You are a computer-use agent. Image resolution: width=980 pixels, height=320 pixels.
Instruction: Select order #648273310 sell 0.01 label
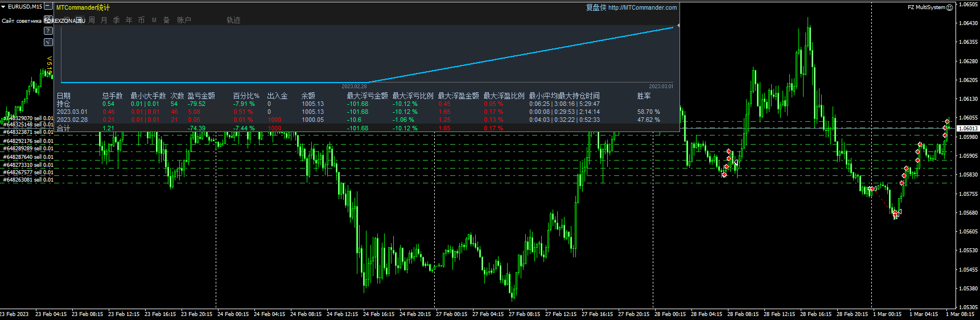coord(28,165)
